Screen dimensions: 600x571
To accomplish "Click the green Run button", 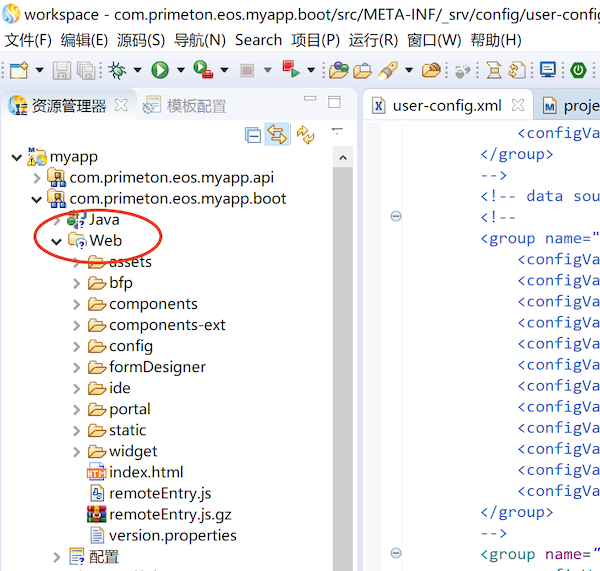I will tap(159, 70).
